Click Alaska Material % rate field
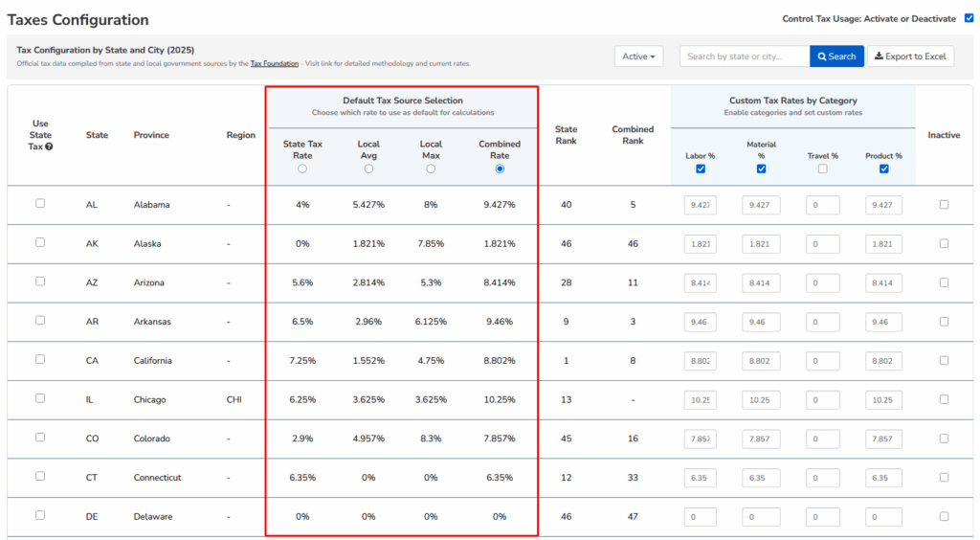This screenshot has width=980, height=540. pos(761,244)
